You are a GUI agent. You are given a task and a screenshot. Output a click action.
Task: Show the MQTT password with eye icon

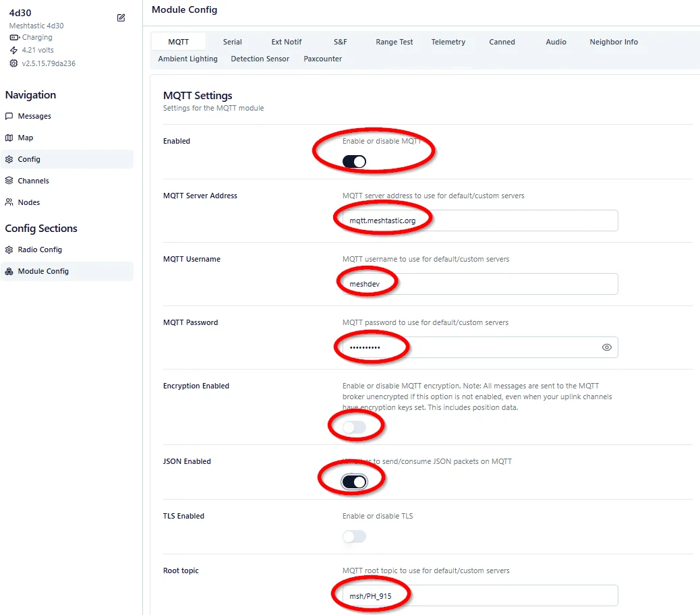click(x=607, y=347)
